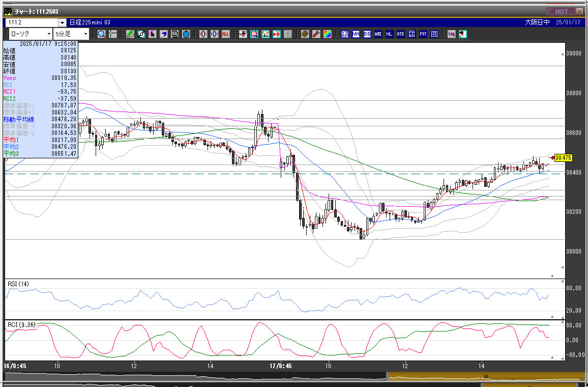Click the 終値 close price row
The height and width of the screenshot is (387, 588).
click(x=40, y=71)
